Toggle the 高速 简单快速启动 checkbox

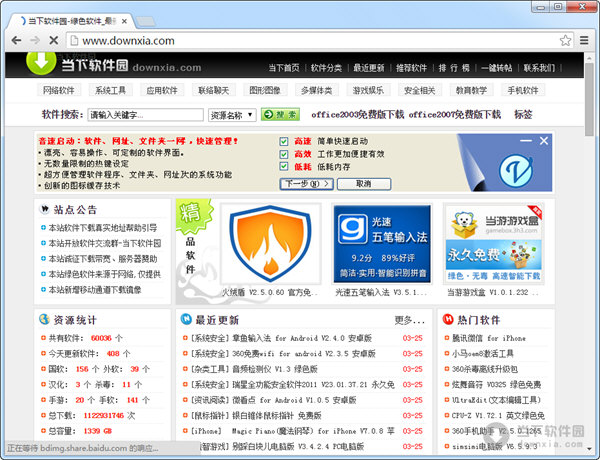[x=284, y=142]
